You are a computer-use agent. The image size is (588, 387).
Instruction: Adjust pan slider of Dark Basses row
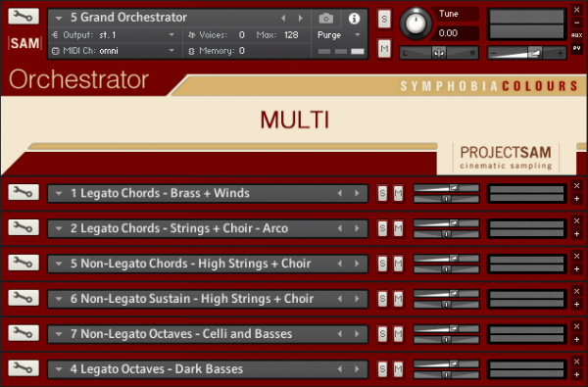[446, 375]
